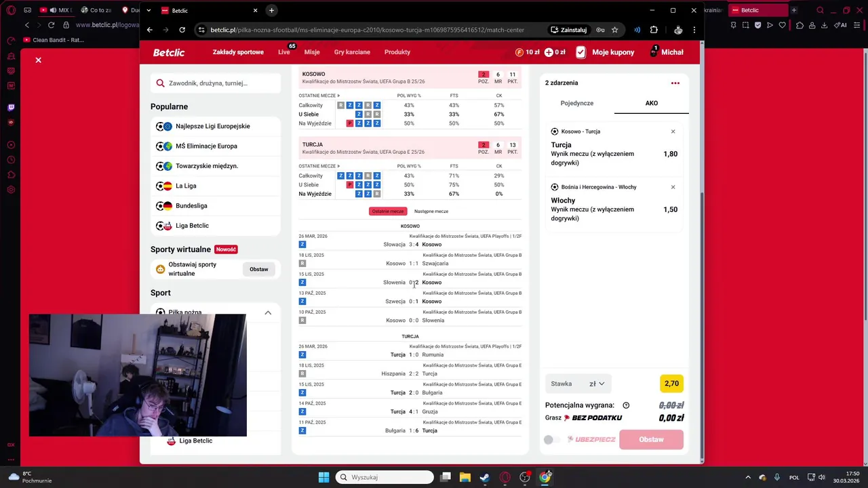Select La Liga in Popularne list
Screen dimensions: 868x488
216,186
